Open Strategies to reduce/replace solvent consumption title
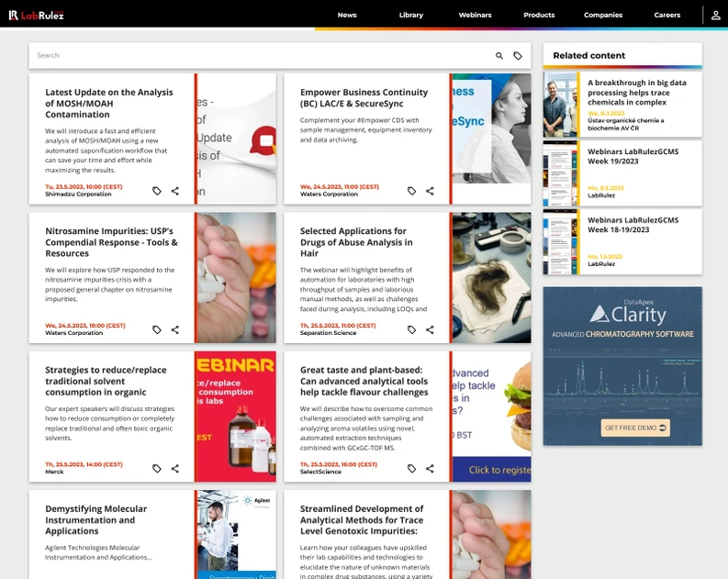Screen dimensions: 728x579 106,381
